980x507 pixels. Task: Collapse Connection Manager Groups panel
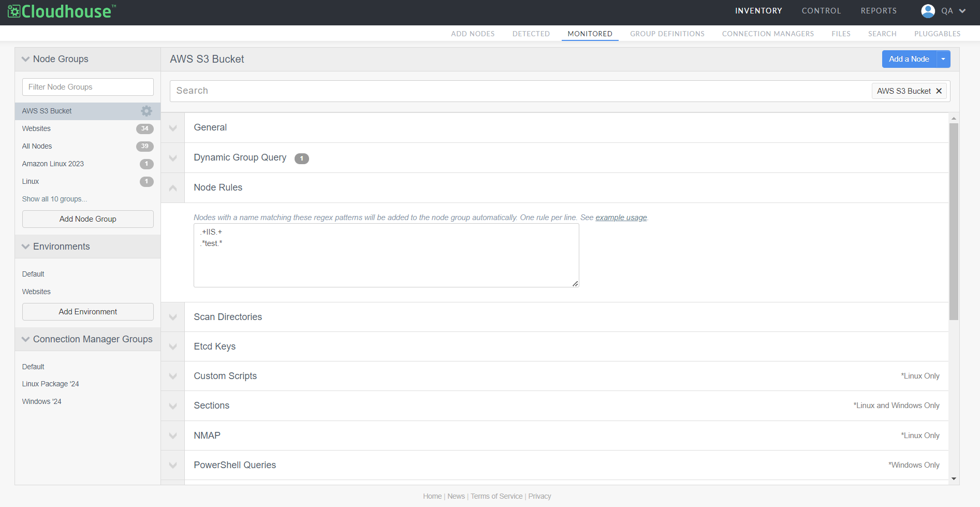25,339
